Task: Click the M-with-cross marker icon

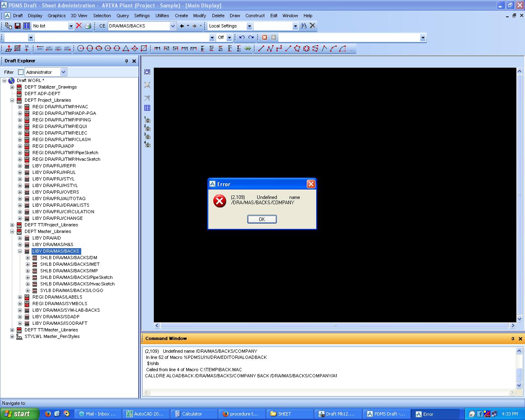Action: 27,48
